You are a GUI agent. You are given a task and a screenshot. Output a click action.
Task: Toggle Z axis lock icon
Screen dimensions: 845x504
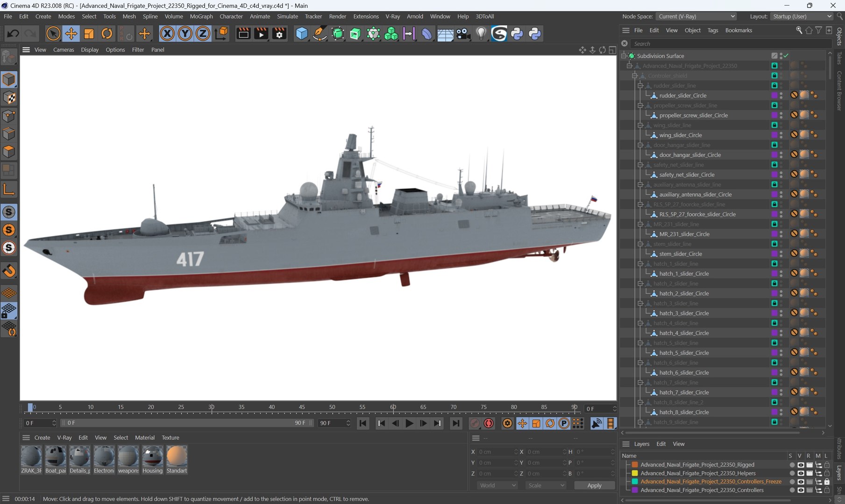pos(203,34)
